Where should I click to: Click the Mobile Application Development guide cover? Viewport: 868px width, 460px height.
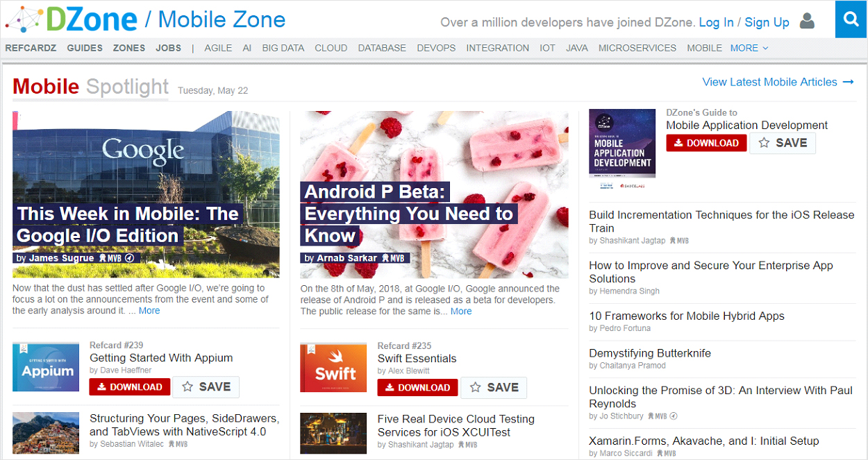point(622,143)
